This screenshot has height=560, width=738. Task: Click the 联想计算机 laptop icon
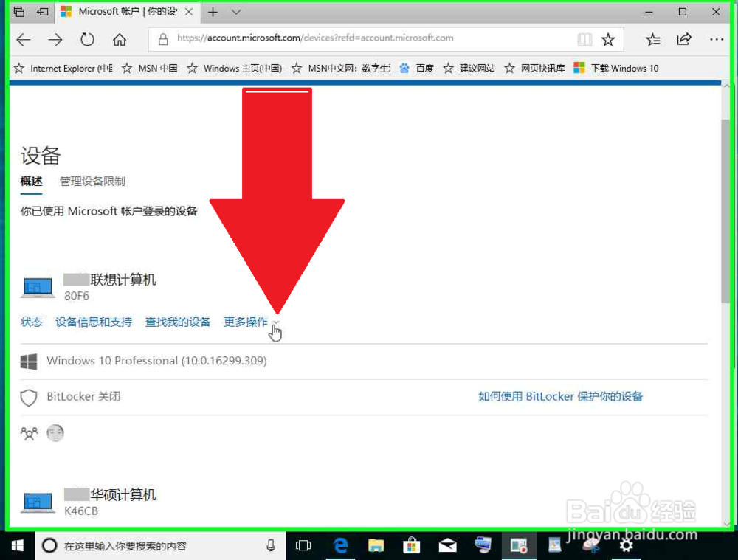[x=38, y=287]
